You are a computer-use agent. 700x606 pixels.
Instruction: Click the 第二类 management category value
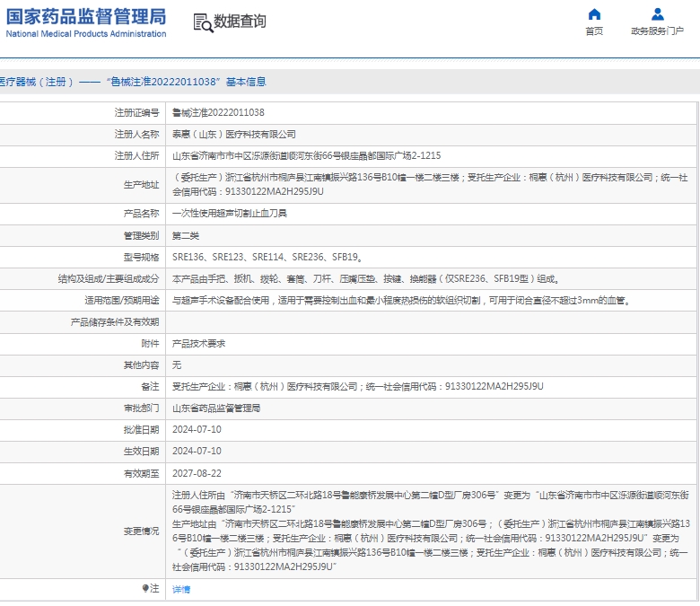[186, 235]
